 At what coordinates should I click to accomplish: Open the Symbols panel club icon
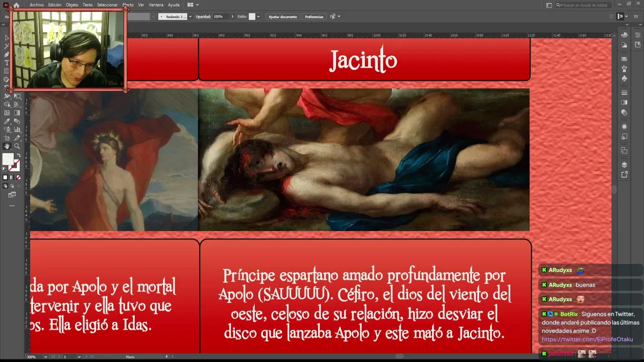tap(624, 78)
